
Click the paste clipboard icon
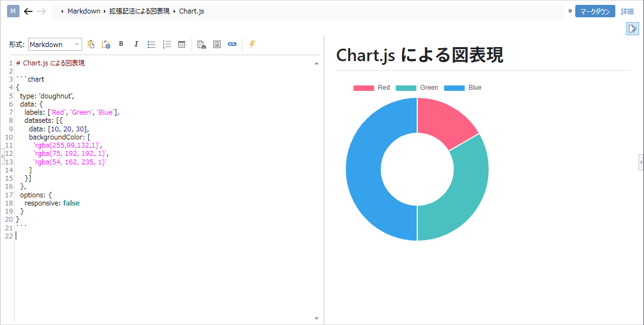[x=91, y=44]
